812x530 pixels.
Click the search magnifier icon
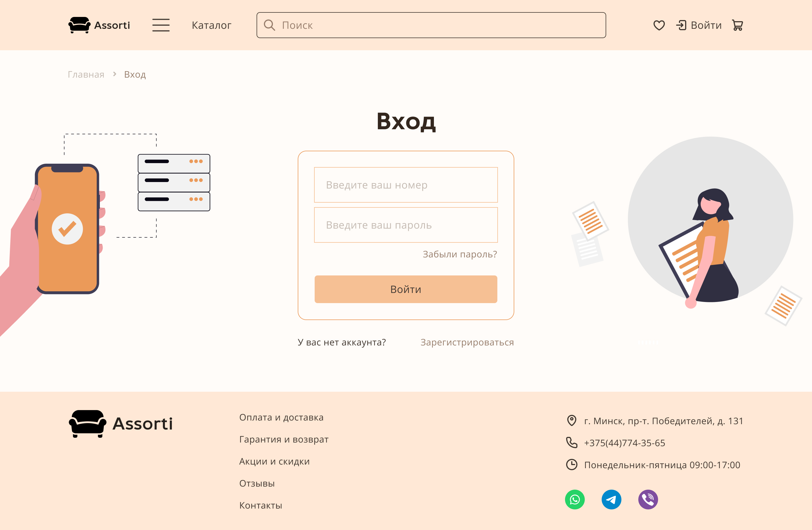click(269, 25)
